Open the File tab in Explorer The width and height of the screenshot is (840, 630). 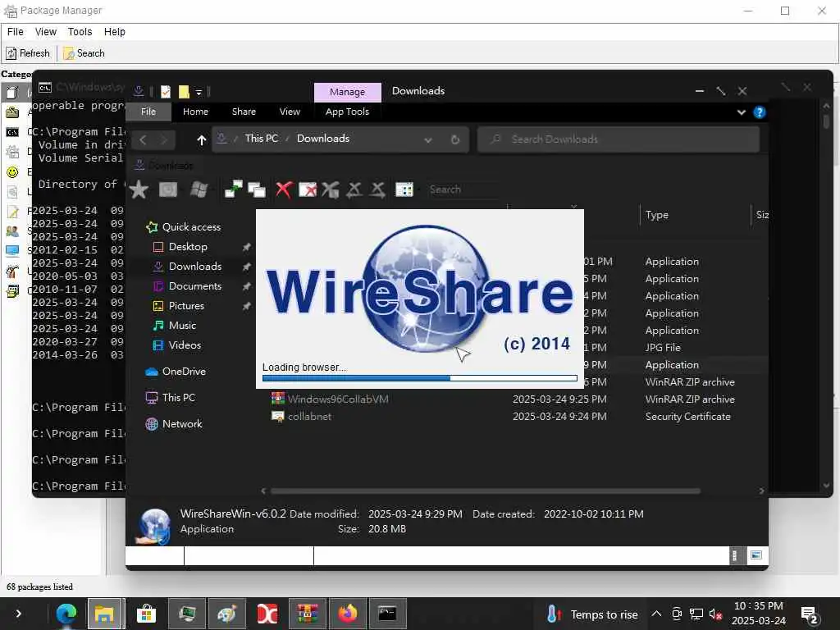coord(148,112)
